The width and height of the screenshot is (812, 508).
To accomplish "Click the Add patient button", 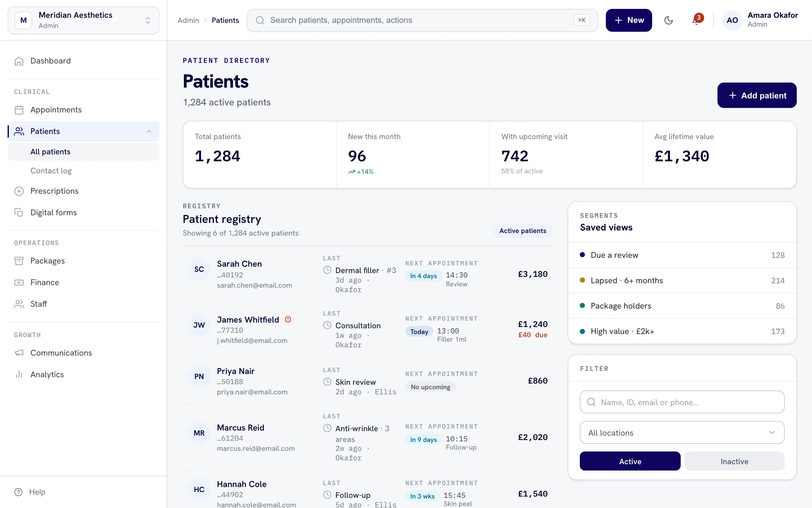I will [x=756, y=96].
